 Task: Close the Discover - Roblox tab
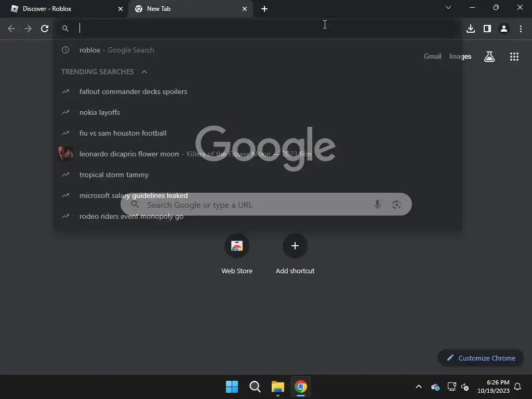point(120,9)
